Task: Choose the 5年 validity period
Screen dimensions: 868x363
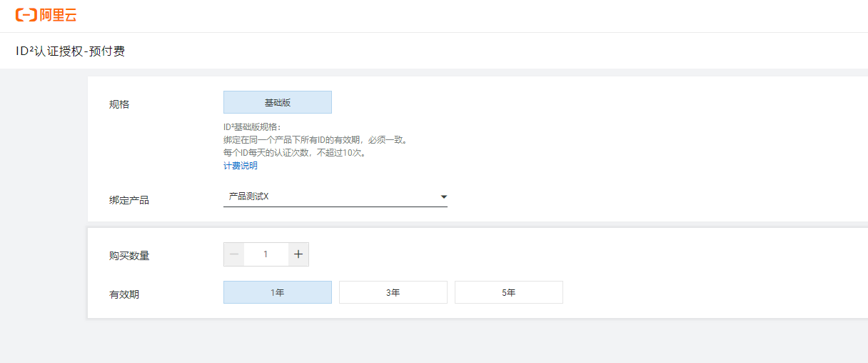Action: click(x=509, y=292)
